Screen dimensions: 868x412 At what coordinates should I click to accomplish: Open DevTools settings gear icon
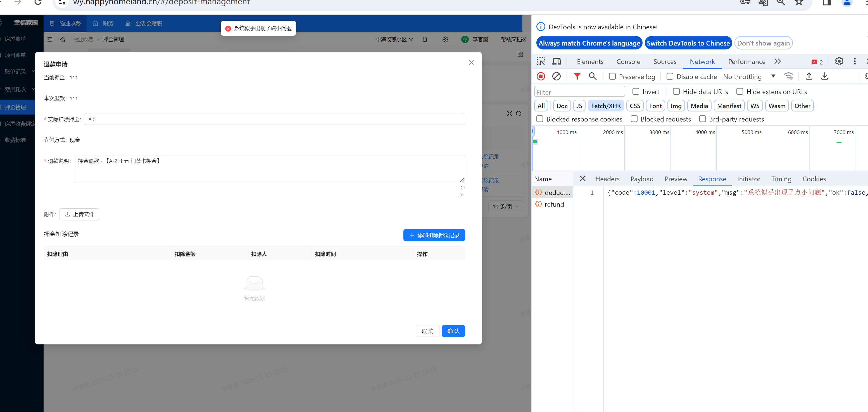tap(839, 61)
